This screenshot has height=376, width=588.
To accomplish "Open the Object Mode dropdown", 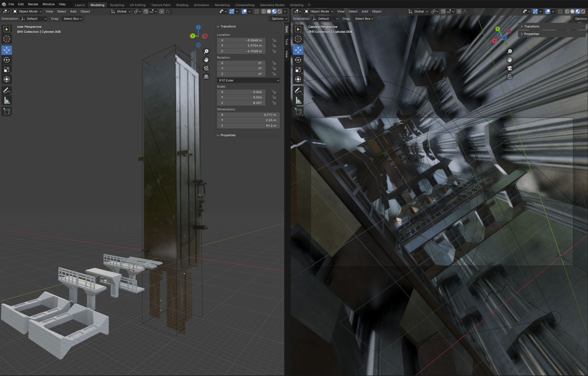I will (x=27, y=11).
